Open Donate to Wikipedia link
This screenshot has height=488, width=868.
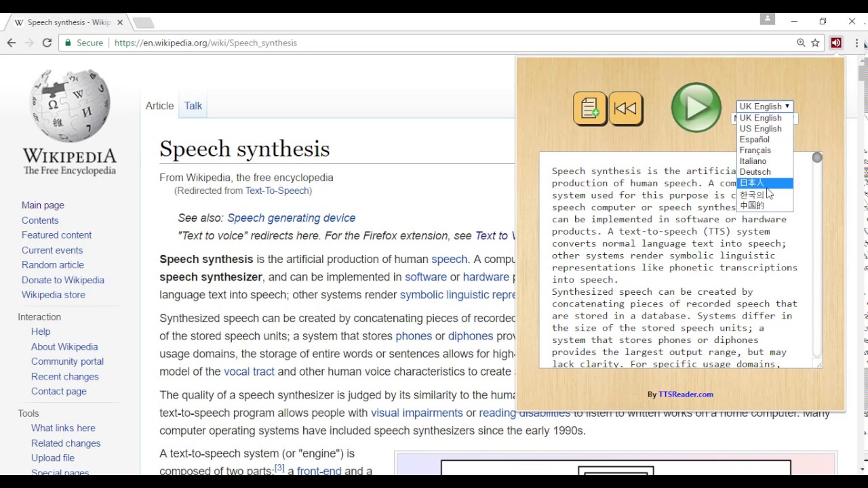pyautogui.click(x=63, y=280)
